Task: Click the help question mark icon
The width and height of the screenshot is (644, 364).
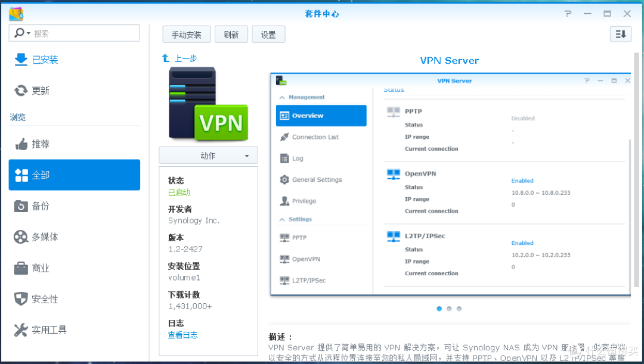Action: [x=568, y=14]
